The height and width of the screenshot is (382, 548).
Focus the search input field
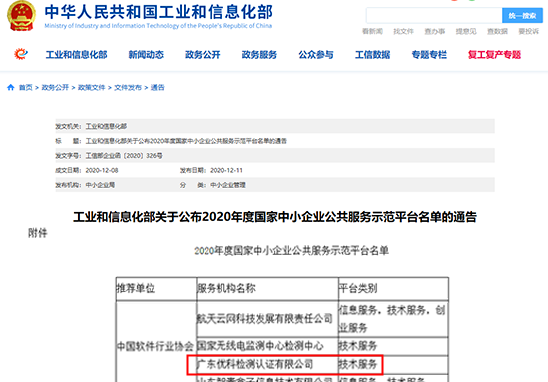(x=434, y=16)
